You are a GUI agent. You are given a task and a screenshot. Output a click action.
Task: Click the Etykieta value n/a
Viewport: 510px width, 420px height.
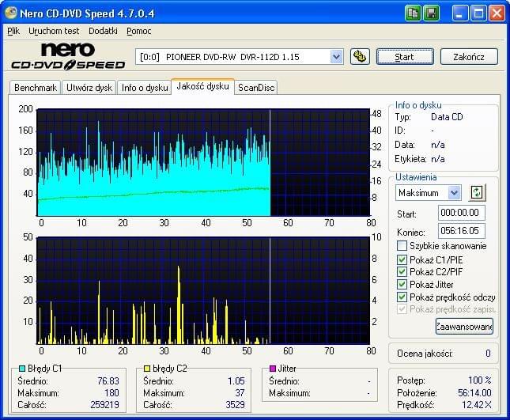[x=438, y=159]
